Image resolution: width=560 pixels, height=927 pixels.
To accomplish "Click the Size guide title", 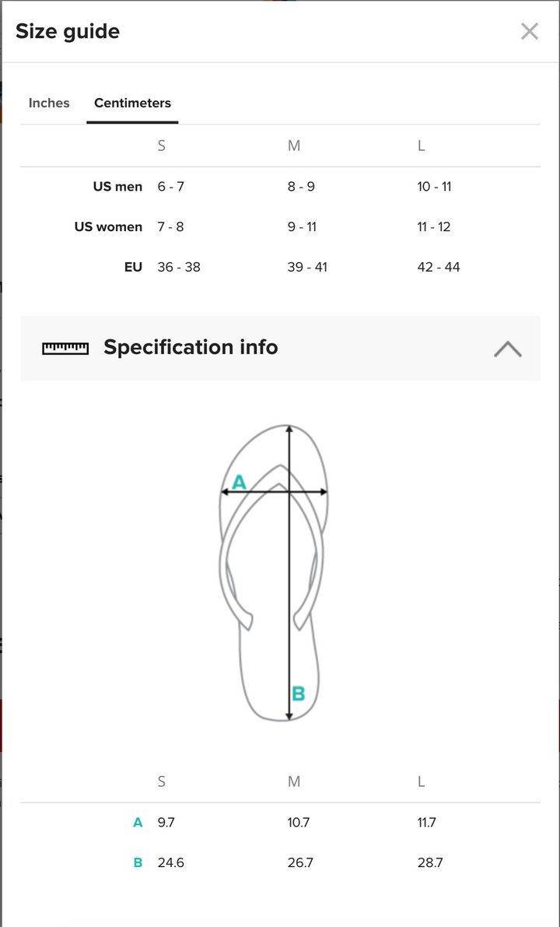I will click(x=68, y=32).
